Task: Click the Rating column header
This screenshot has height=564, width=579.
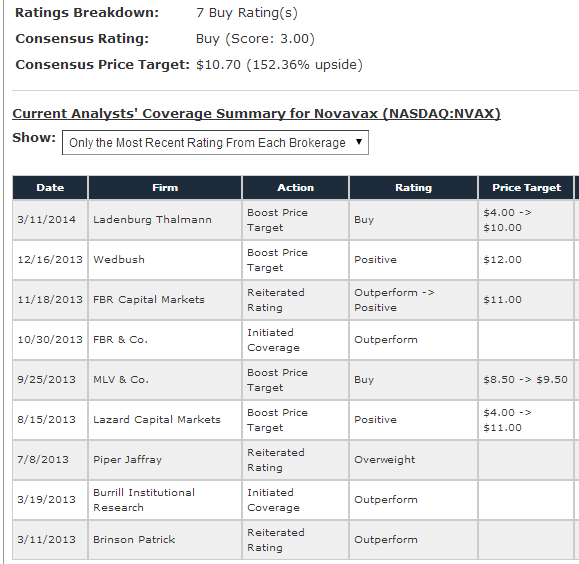Action: click(x=413, y=188)
